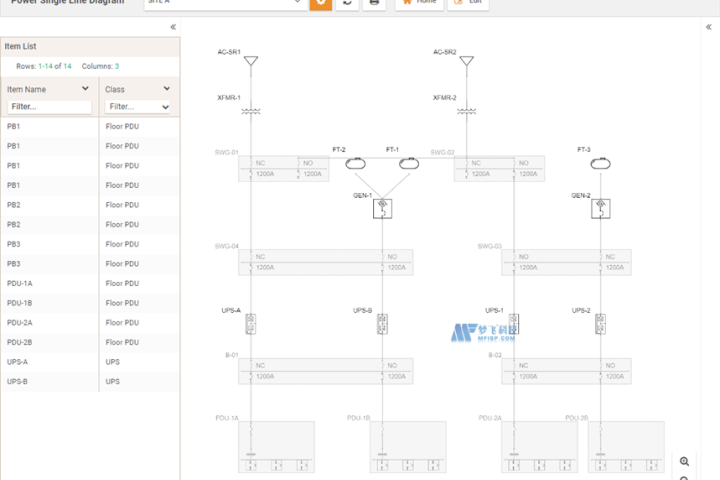Click the orange settings button beside site dropdown

(x=320, y=3)
